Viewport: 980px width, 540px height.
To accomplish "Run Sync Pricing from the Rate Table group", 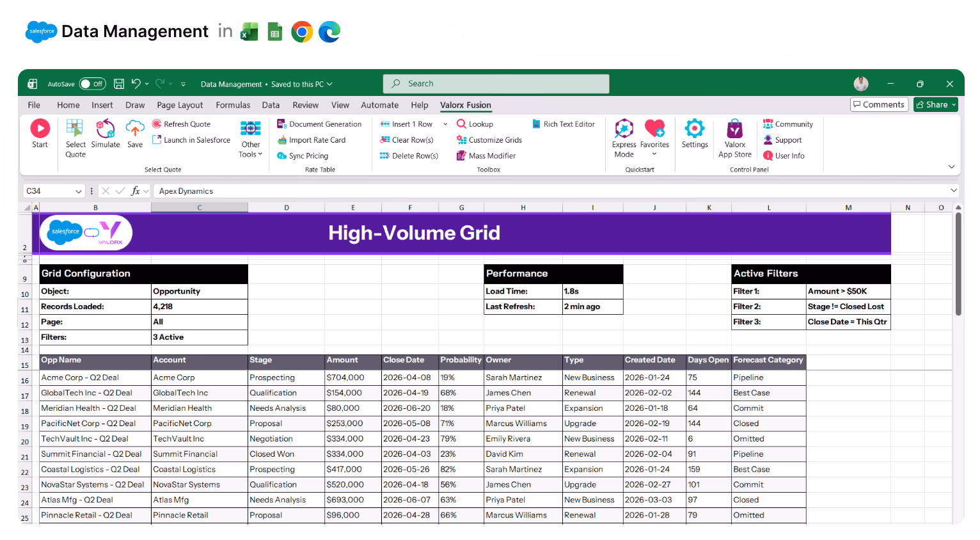I will [x=307, y=155].
